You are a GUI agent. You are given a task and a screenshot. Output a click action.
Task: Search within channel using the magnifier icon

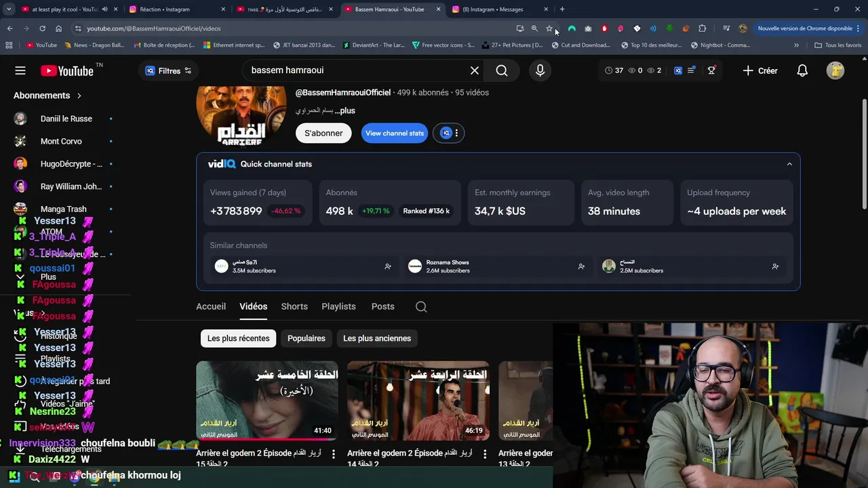coord(421,306)
